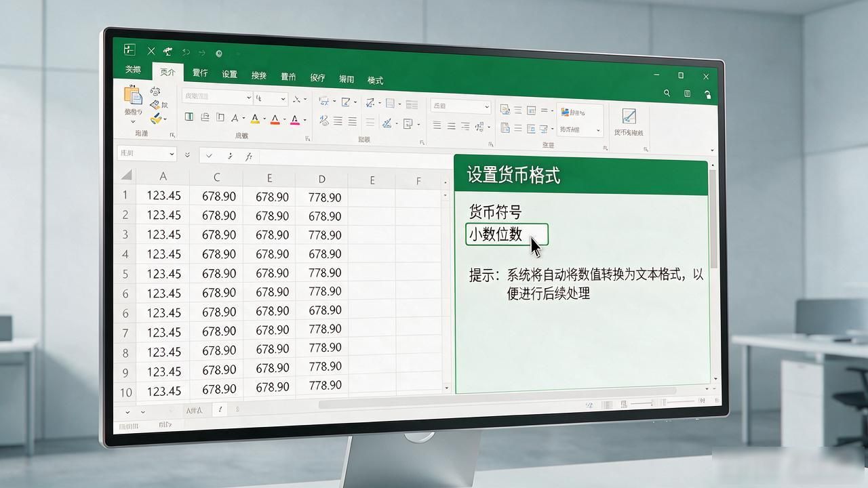Adjust the zoom slider in the status bar
The image size is (868, 488).
(x=663, y=403)
